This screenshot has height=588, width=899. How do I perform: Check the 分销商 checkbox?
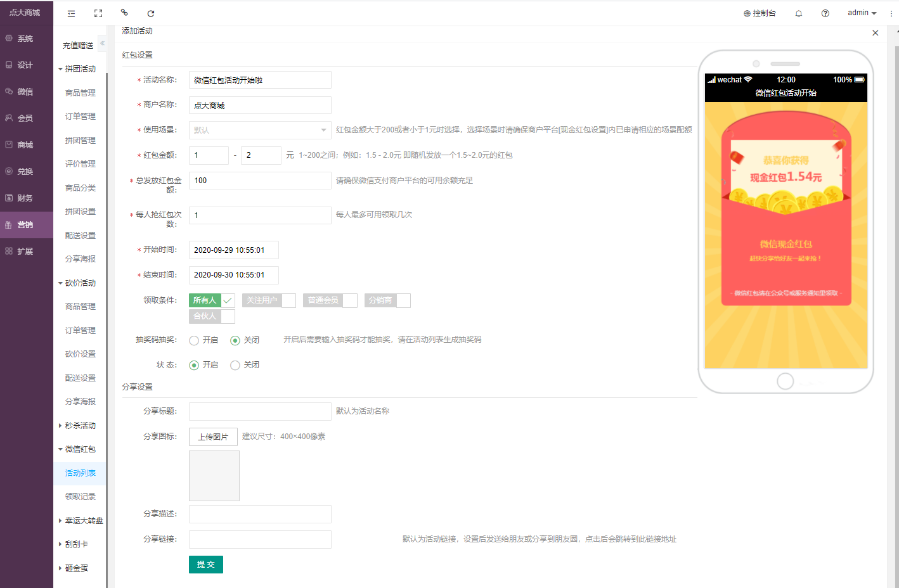pos(387,300)
